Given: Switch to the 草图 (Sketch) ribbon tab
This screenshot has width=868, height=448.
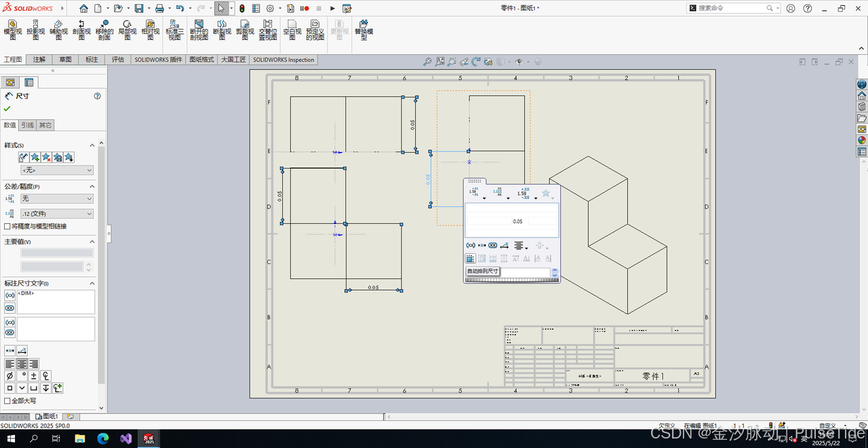Looking at the screenshot, I should (65, 60).
